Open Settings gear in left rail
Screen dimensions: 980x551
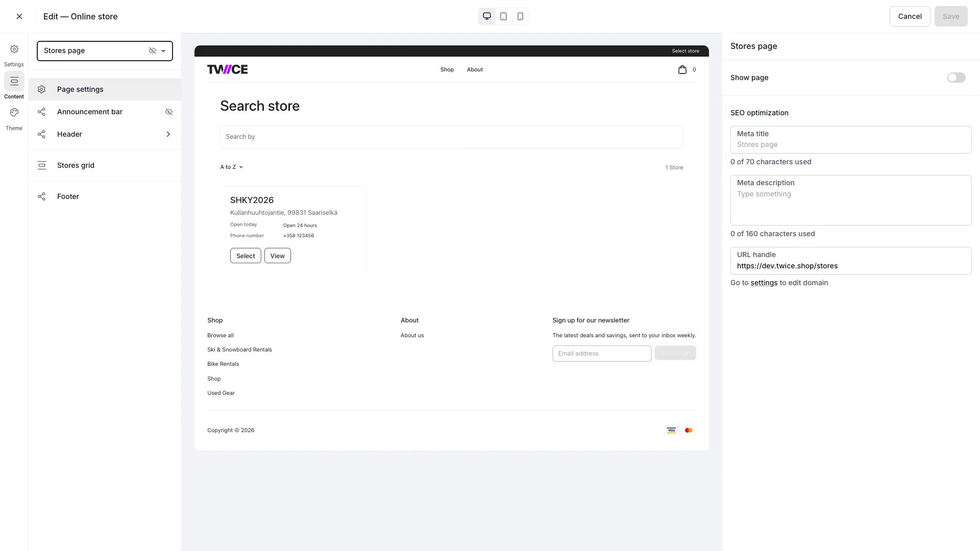point(14,49)
